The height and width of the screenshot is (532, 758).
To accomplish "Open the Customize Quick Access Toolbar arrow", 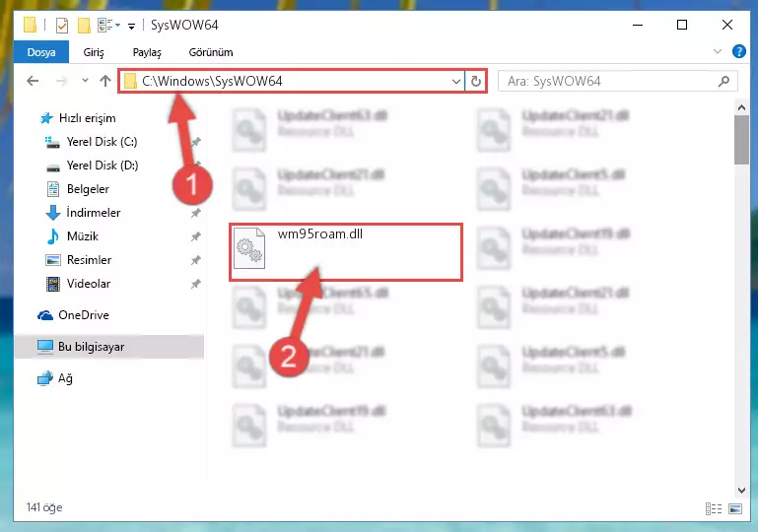I will [131, 26].
